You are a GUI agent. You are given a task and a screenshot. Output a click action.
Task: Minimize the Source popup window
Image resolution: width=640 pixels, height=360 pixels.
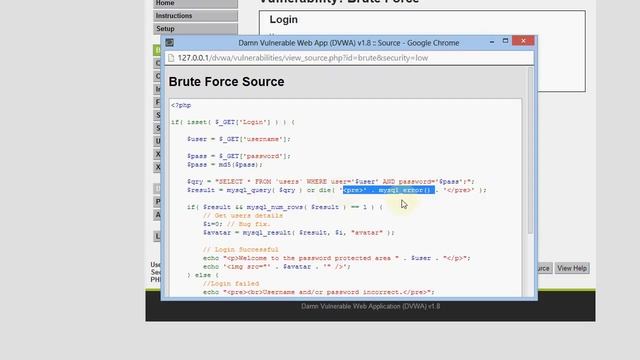tap(492, 41)
